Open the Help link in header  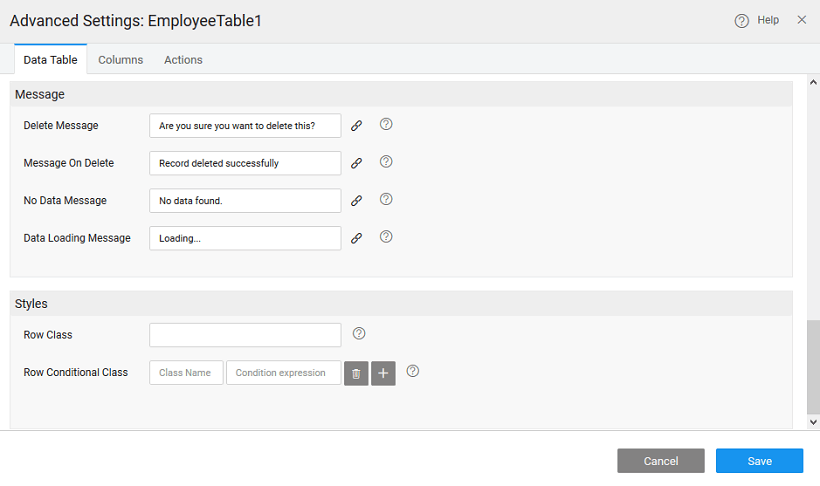(x=758, y=20)
